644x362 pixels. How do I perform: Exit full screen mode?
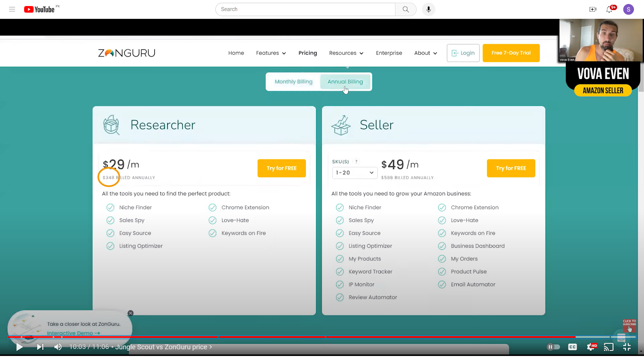tap(627, 347)
